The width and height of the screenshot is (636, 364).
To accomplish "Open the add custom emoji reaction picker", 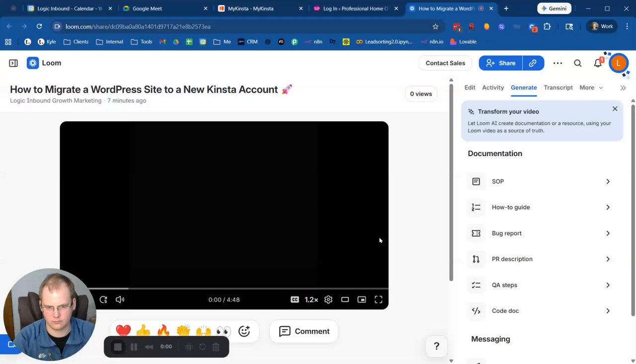I will pos(244,331).
